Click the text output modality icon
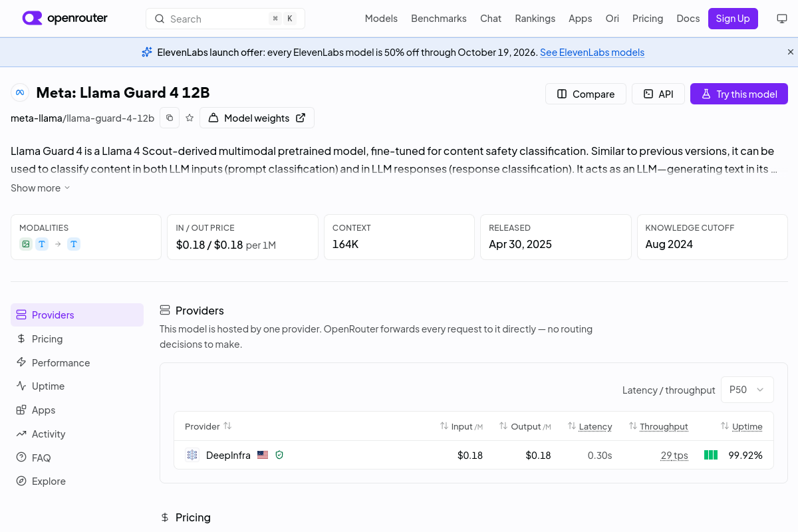Screen dimensions: 798x532 click(74, 244)
